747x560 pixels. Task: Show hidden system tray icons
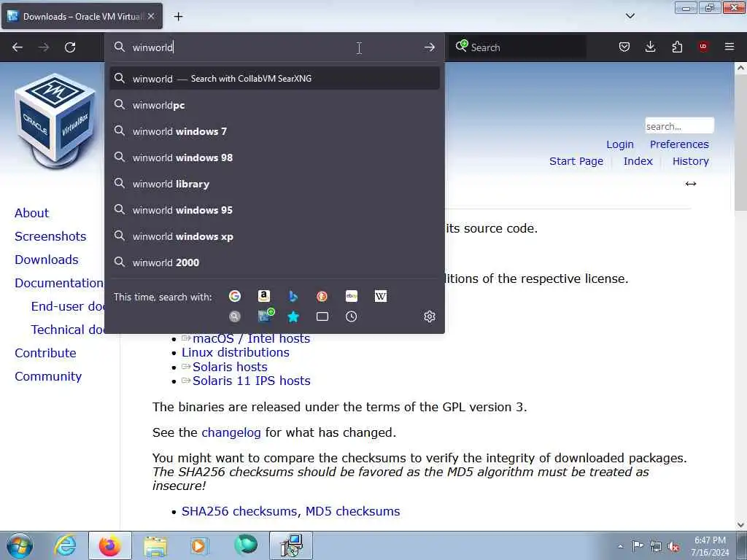pos(620,546)
